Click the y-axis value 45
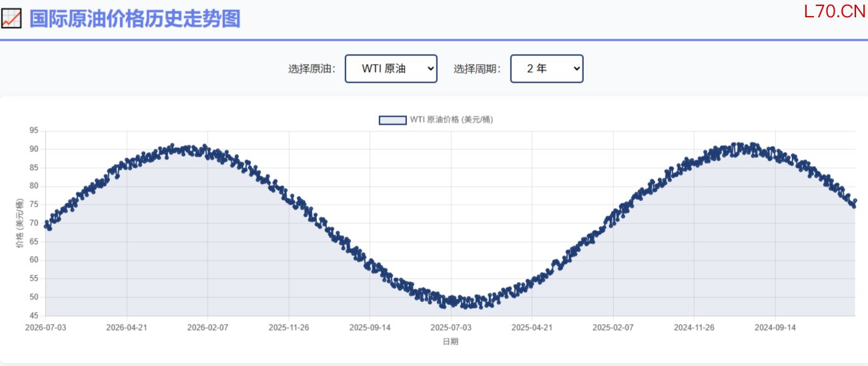The image size is (868, 366). pyautogui.click(x=34, y=315)
